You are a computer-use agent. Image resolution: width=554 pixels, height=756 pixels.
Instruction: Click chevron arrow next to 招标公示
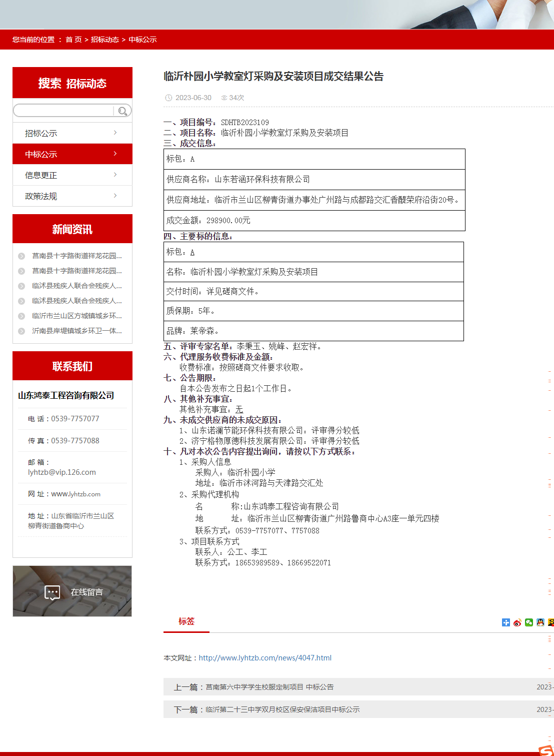[x=115, y=133]
